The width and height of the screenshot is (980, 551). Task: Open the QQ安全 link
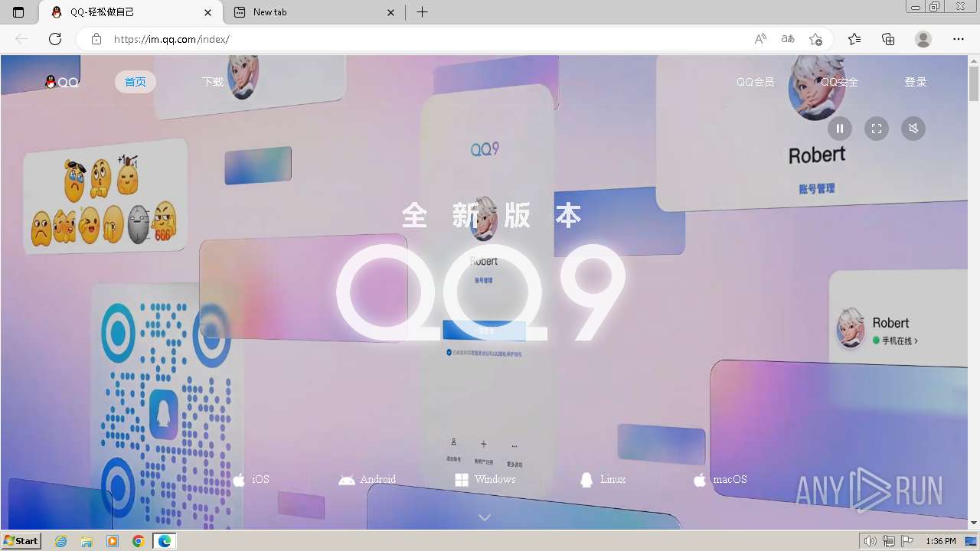pos(839,82)
